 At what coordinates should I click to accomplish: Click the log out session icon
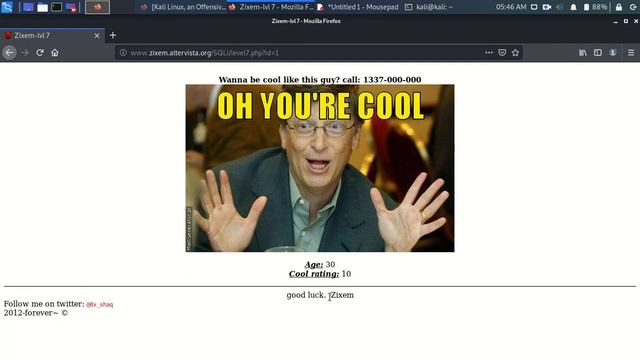633,7
